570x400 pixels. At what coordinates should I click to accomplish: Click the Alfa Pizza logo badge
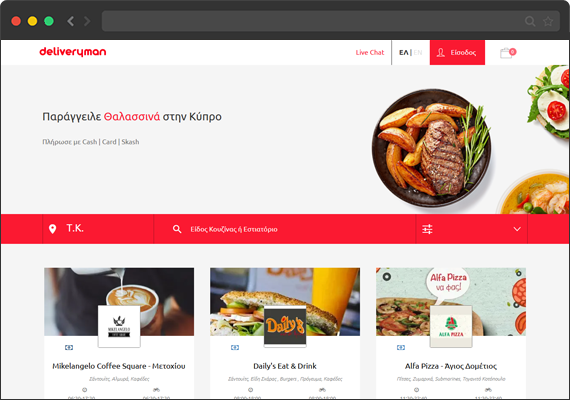(451, 326)
